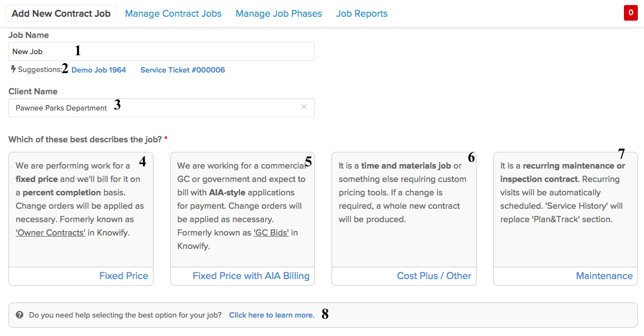Choose the Cost Plus / Other option

(434, 276)
